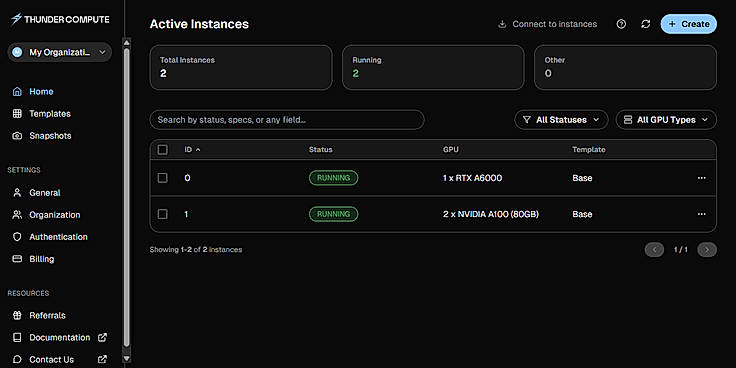Open the All Statuses filter dropdown
736x368 pixels.
[561, 120]
